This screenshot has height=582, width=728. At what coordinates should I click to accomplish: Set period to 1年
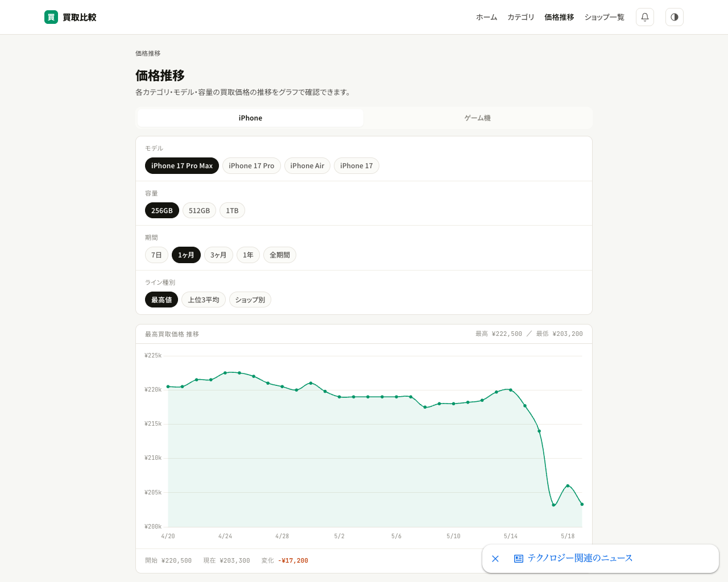[248, 255]
